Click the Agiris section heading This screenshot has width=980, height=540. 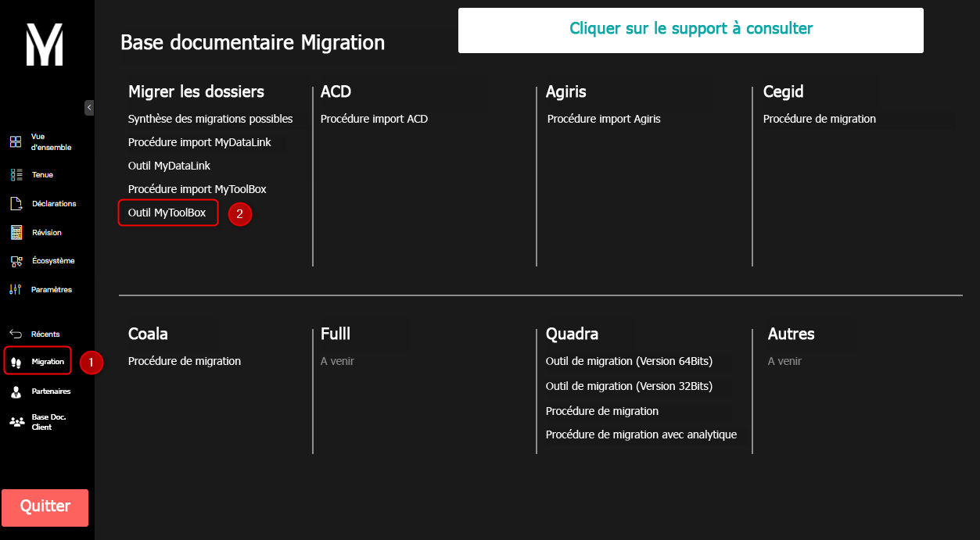point(566,92)
